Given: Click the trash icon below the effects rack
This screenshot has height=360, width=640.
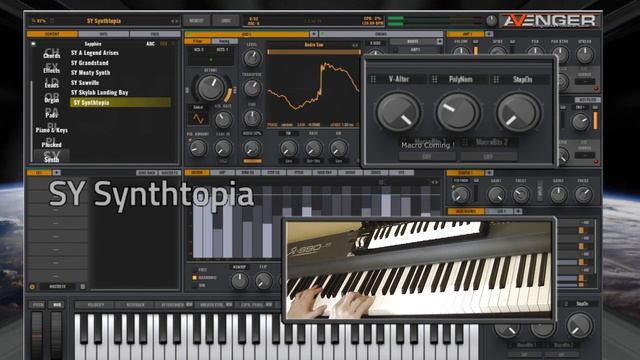Looking at the screenshot, I should 83,287.
